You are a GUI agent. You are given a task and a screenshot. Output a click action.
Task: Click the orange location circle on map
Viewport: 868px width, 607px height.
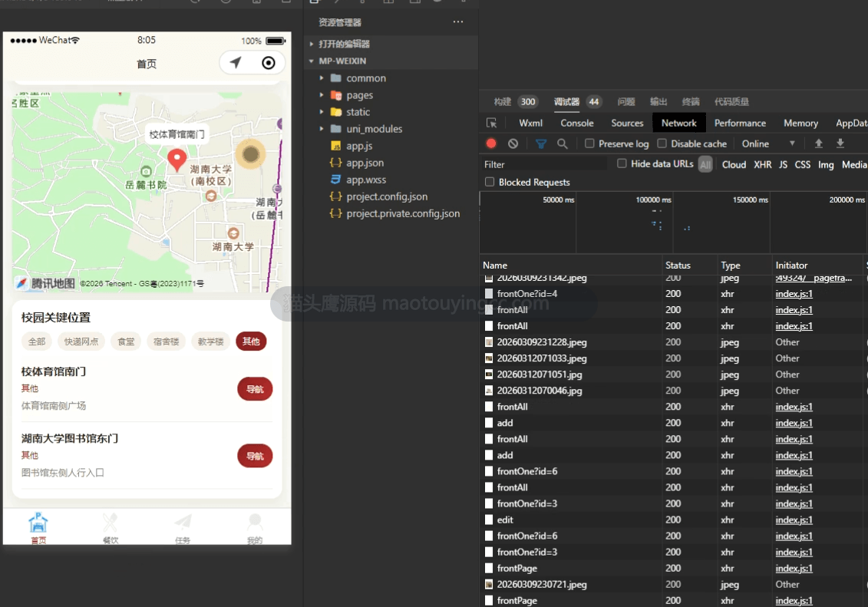click(x=251, y=153)
